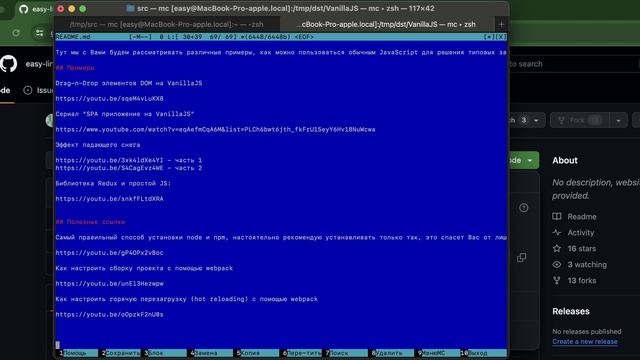Open the 3 watching link
Image resolution: width=640 pixels, height=360 pixels.
point(587,264)
